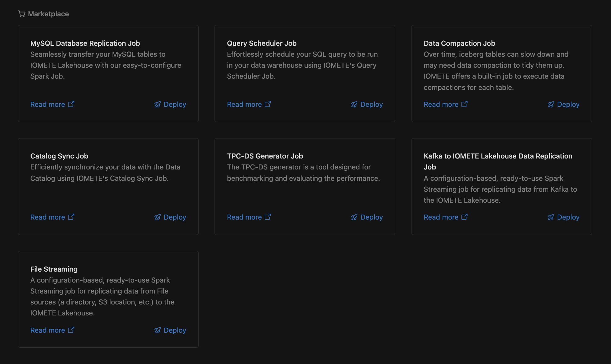Screen dimensions: 611x364
Task: Click the 'Efficiently synchronize your data' description
Action: 105,173
